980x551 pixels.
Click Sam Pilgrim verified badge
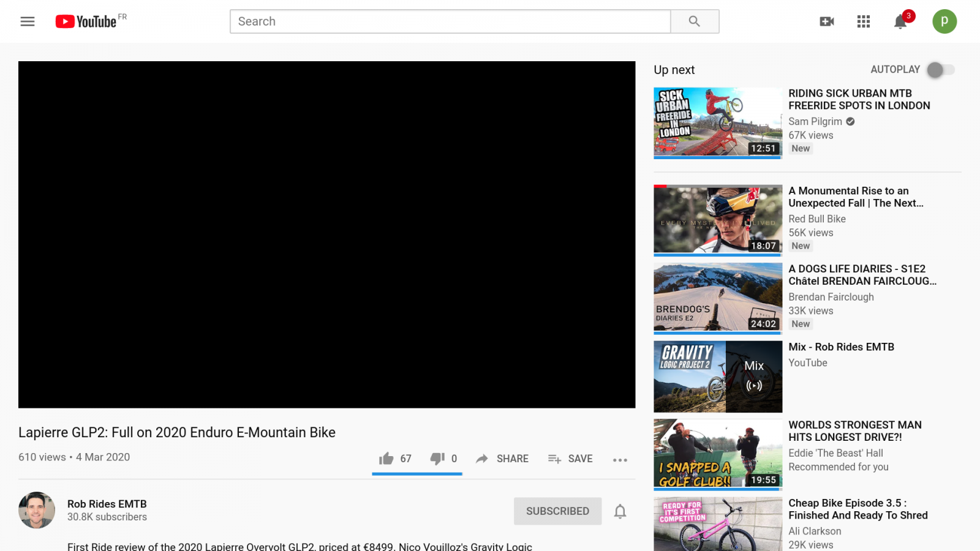pos(850,121)
